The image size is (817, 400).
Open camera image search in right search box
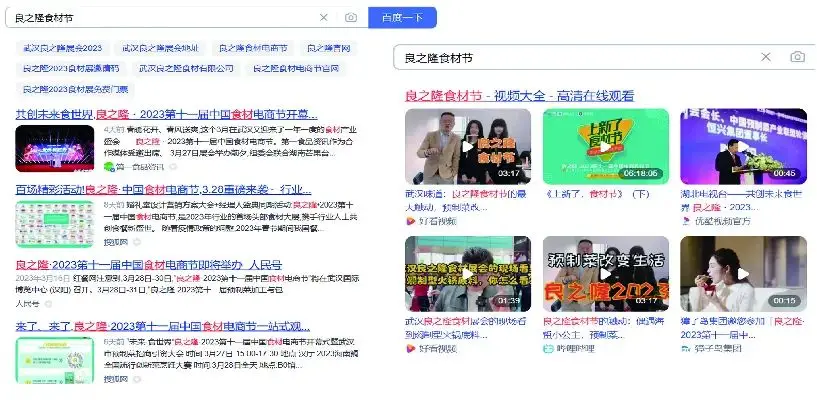[797, 57]
